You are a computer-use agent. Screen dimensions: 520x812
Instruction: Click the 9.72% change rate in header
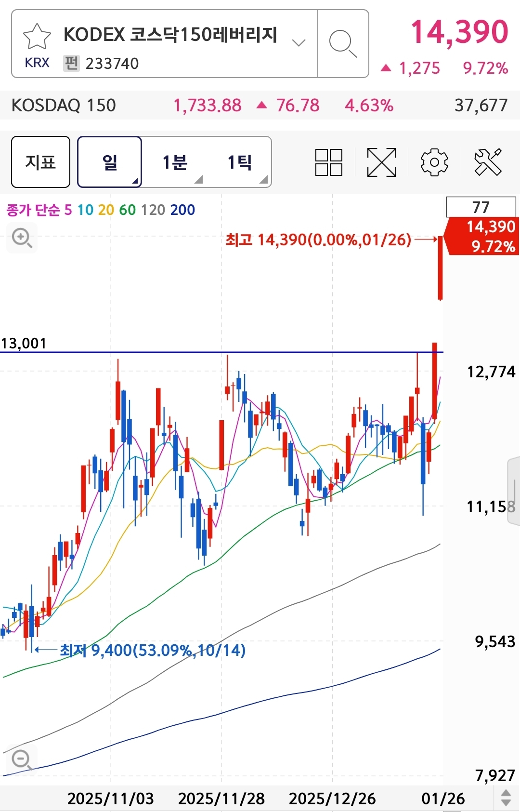485,68
